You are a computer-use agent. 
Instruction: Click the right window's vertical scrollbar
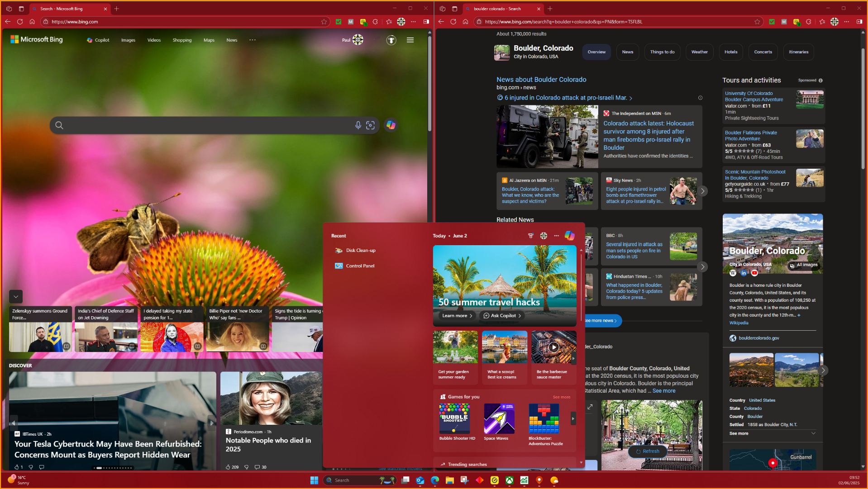863,109
